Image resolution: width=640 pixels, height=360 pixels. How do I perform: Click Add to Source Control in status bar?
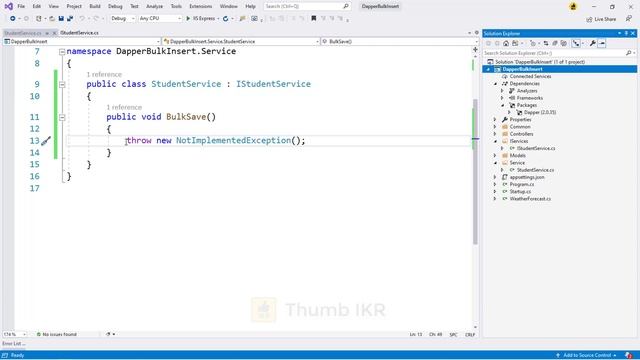pos(587,356)
